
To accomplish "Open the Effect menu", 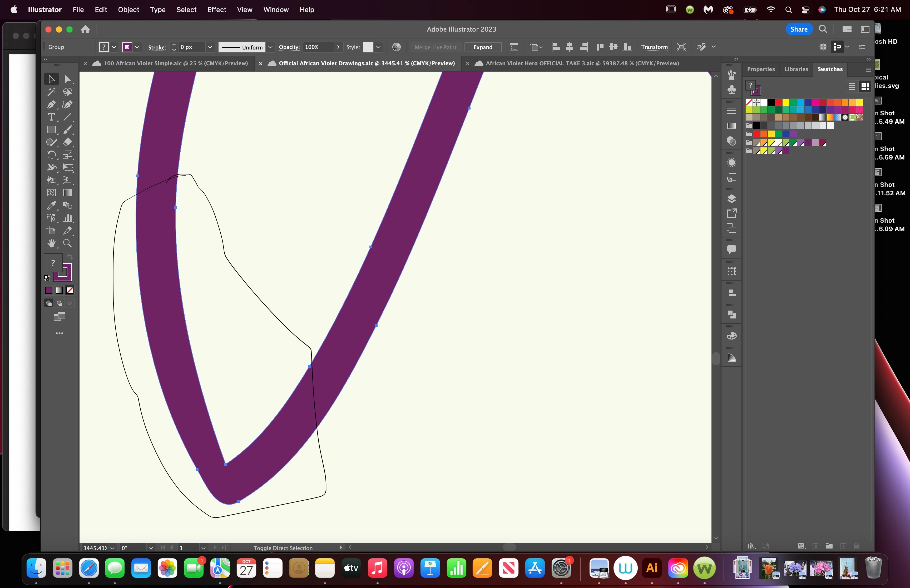I will [216, 9].
